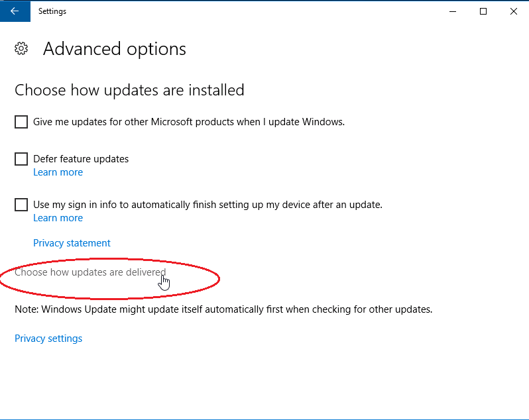Click the 'Use my sign in info' label text
Image resolution: width=529 pixels, height=420 pixels.
click(x=207, y=205)
